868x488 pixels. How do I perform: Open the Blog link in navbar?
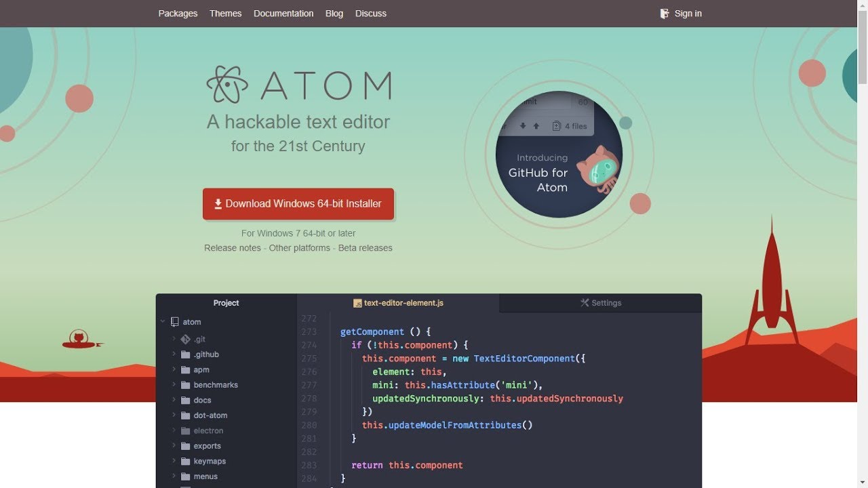[x=334, y=14]
